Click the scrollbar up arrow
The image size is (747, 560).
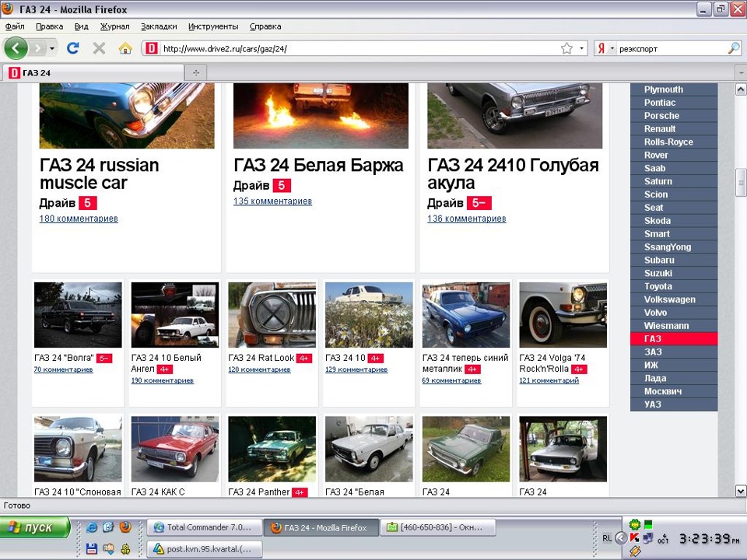point(741,89)
